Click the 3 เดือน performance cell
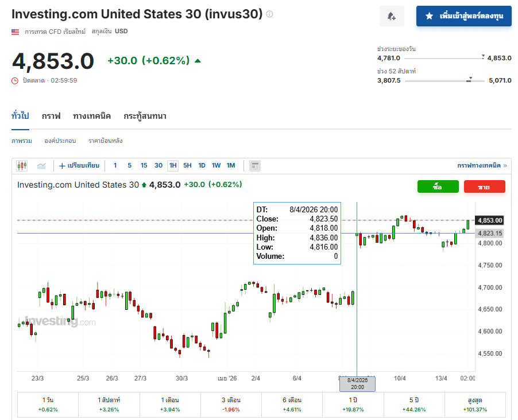Viewport: 518px width, 420px height. click(231, 405)
